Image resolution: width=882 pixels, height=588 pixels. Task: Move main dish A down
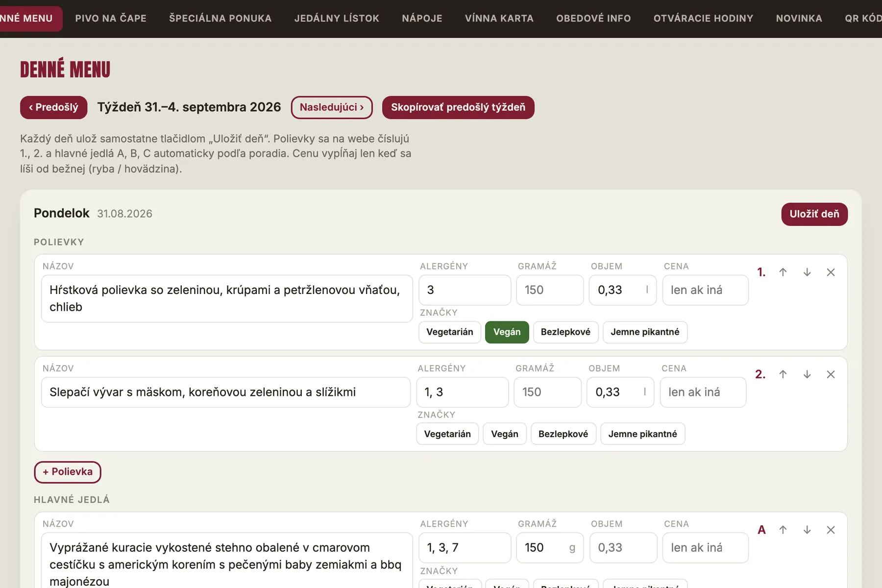click(807, 530)
